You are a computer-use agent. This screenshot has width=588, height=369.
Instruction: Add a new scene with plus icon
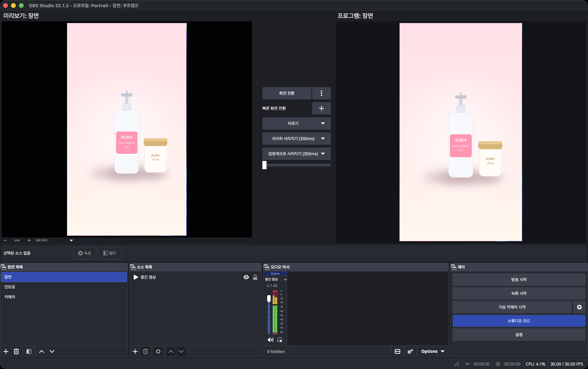pos(6,351)
